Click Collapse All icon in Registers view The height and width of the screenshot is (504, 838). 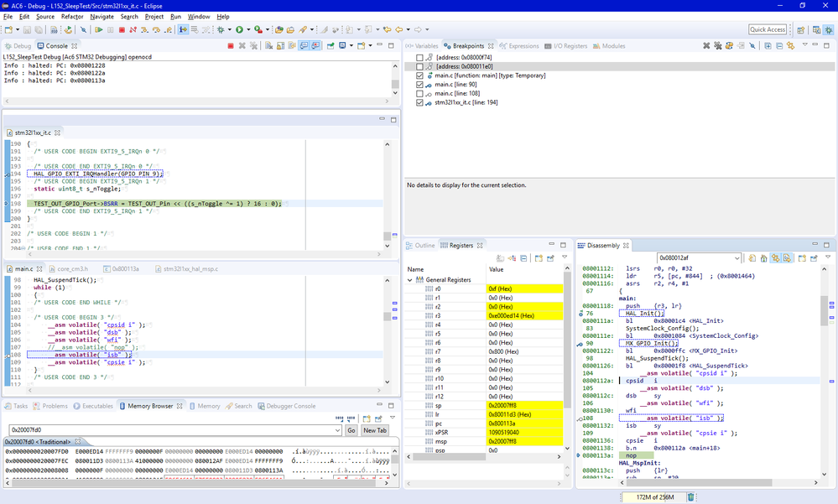coord(523,258)
